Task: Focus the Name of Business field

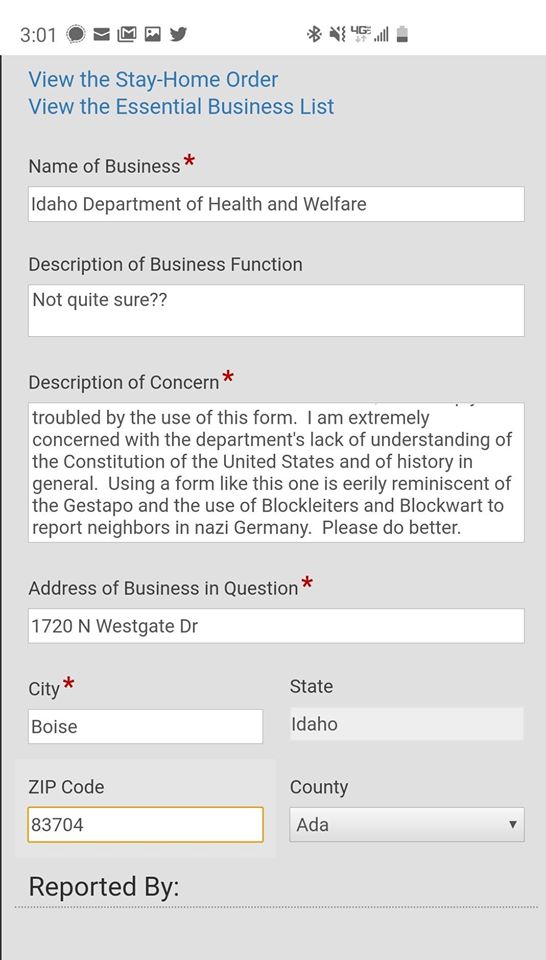Action: click(276, 204)
